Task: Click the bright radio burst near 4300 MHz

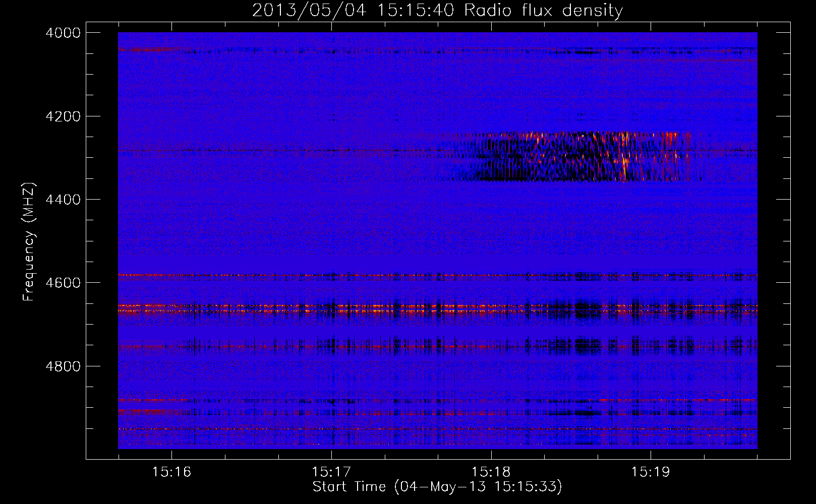Action: point(565,156)
